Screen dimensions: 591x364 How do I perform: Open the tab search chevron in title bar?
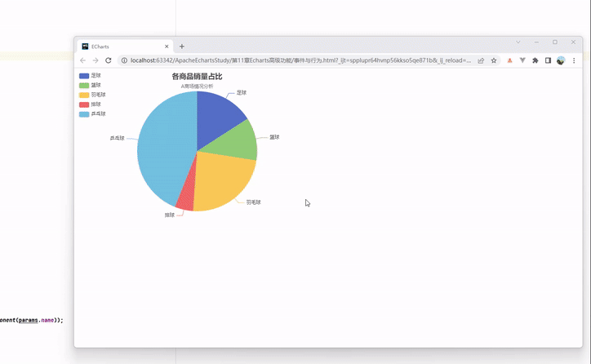(x=518, y=42)
